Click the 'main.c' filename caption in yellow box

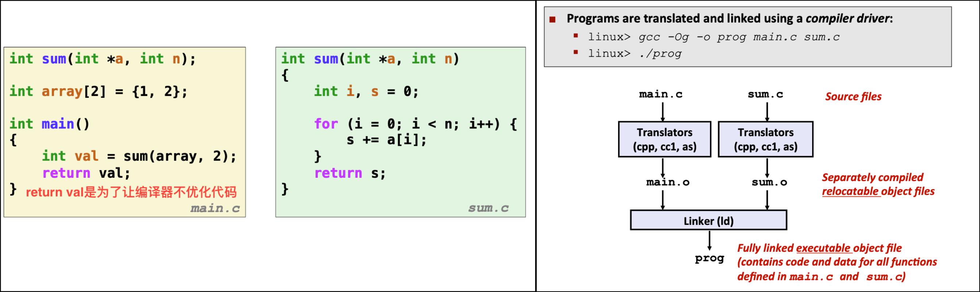[x=215, y=208]
